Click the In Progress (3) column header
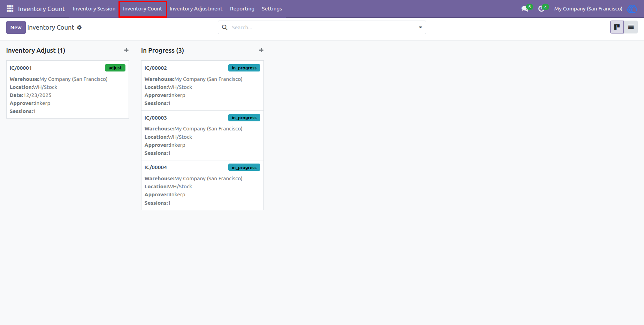This screenshot has height=325, width=644. pyautogui.click(x=162, y=50)
